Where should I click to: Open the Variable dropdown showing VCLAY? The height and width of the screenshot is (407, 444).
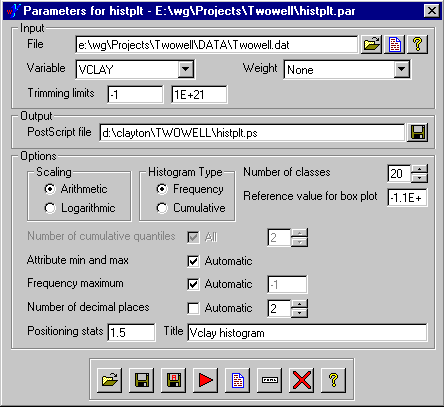186,69
